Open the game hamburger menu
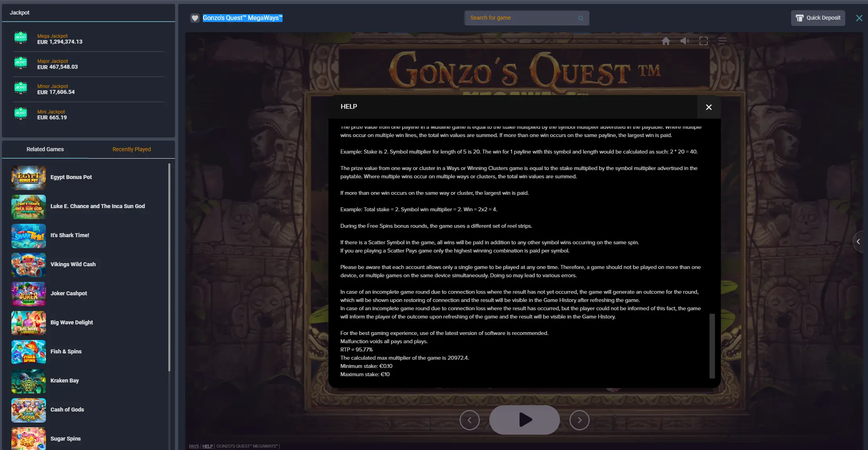868x450 pixels. (722, 41)
